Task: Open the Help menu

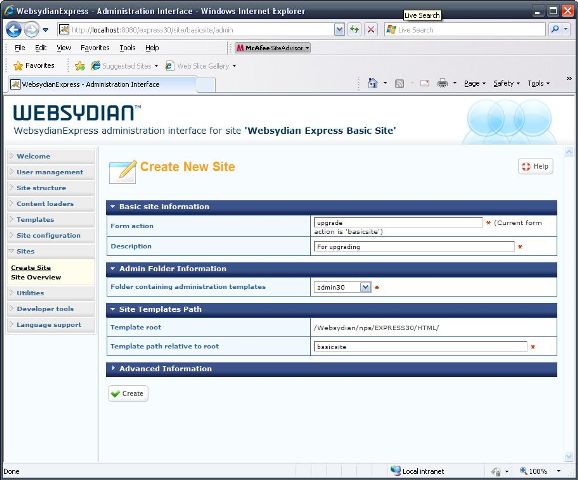Action: [x=152, y=48]
